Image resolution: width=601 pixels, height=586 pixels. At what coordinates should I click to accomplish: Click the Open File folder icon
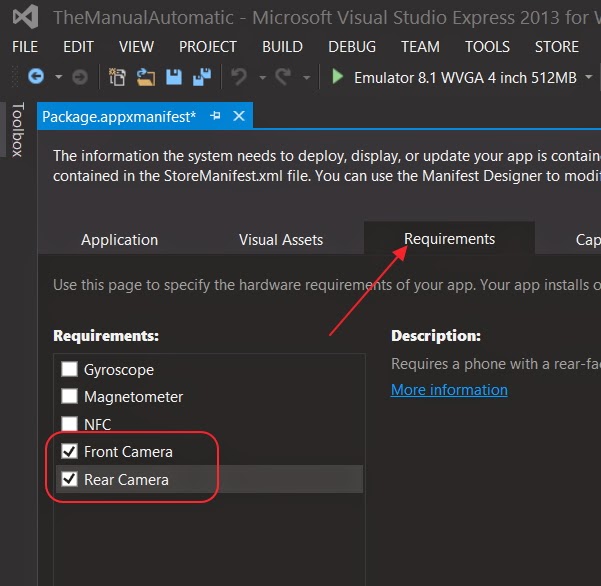(146, 77)
